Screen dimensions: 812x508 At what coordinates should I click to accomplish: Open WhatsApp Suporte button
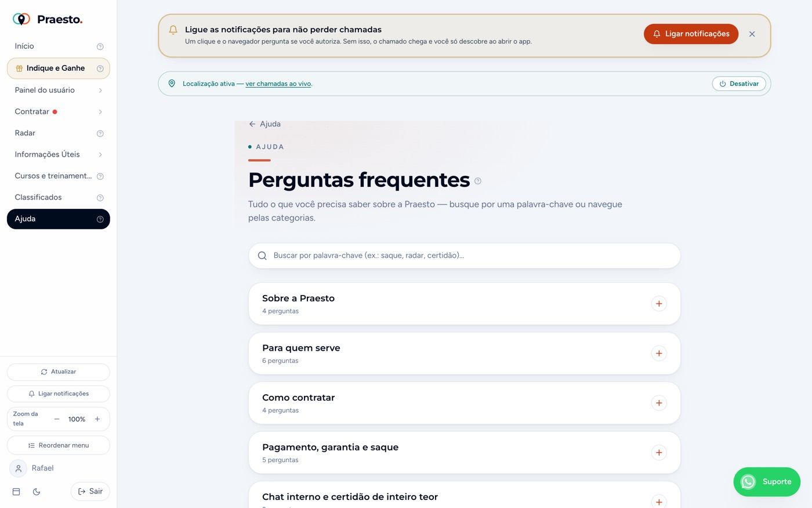pyautogui.click(x=767, y=482)
